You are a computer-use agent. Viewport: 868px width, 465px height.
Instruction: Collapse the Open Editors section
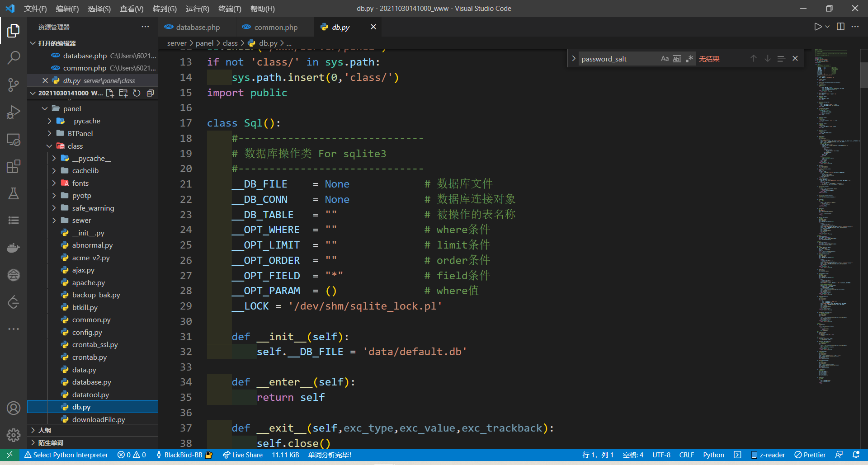93,43
